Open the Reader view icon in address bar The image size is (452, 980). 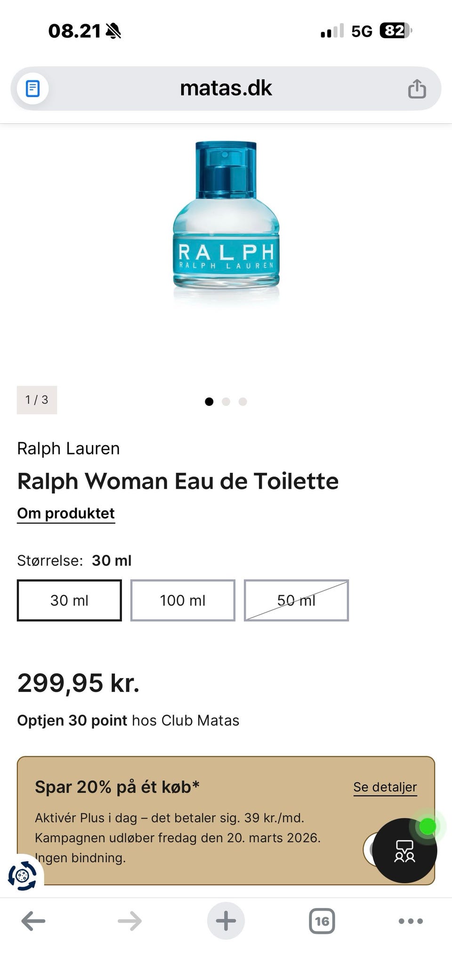(x=32, y=88)
